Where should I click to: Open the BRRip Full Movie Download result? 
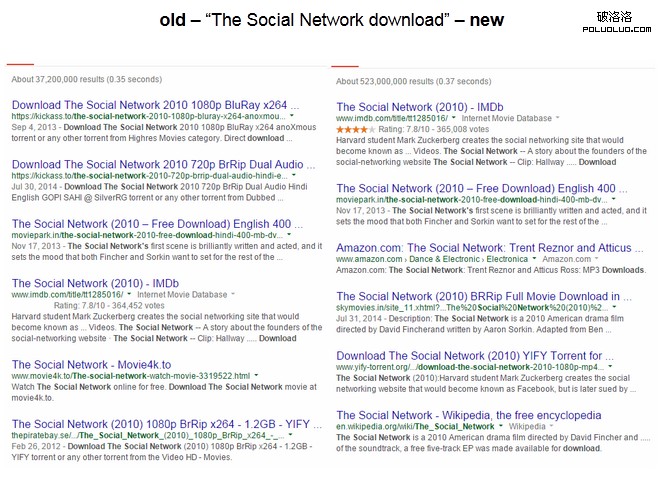tap(478, 297)
